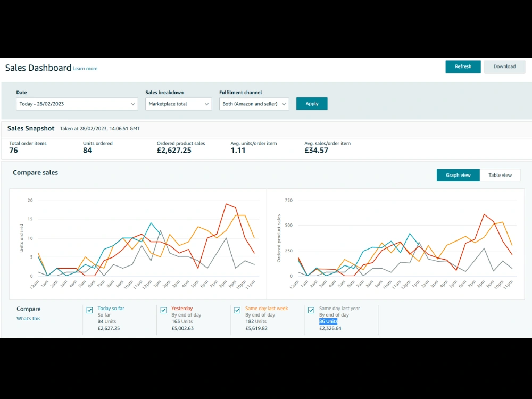Click the '163 Units' yesterday value
532x399 pixels.
182,321
